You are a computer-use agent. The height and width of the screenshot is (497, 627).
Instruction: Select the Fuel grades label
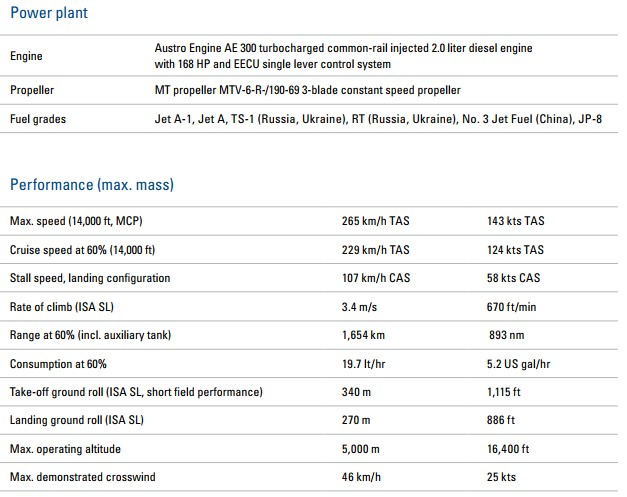pyautogui.click(x=38, y=119)
